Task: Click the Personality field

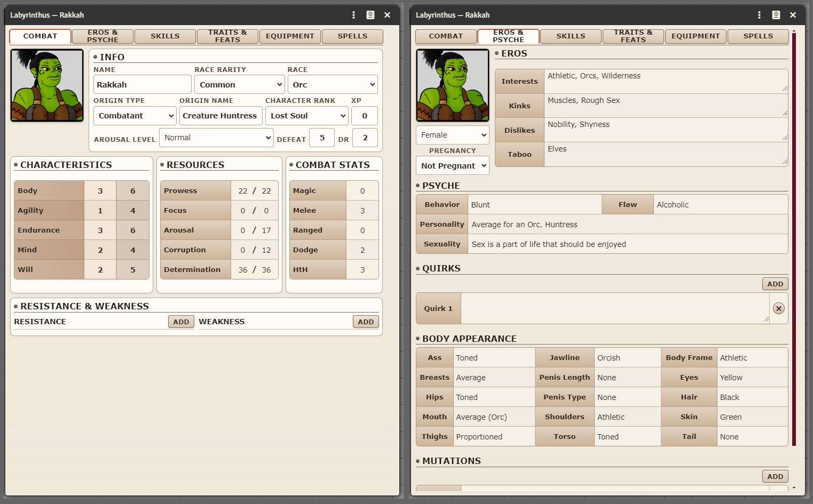Action: tap(628, 225)
